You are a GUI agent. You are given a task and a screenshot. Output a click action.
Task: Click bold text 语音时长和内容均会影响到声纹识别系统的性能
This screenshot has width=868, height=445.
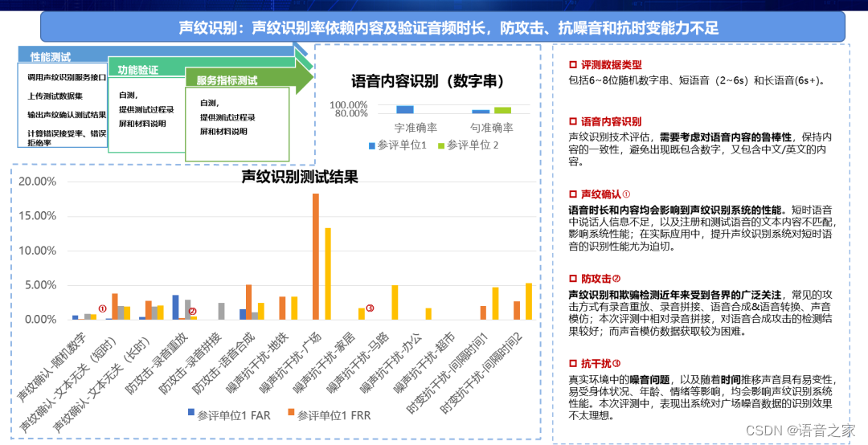point(677,210)
